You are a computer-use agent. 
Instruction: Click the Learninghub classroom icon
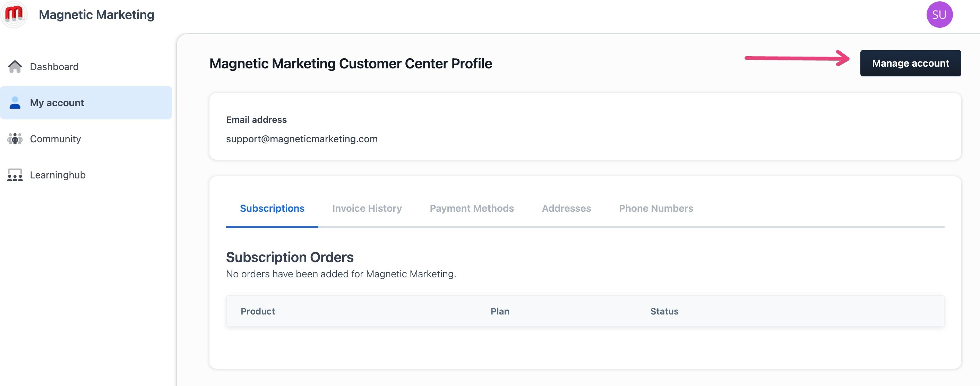pyautogui.click(x=15, y=175)
